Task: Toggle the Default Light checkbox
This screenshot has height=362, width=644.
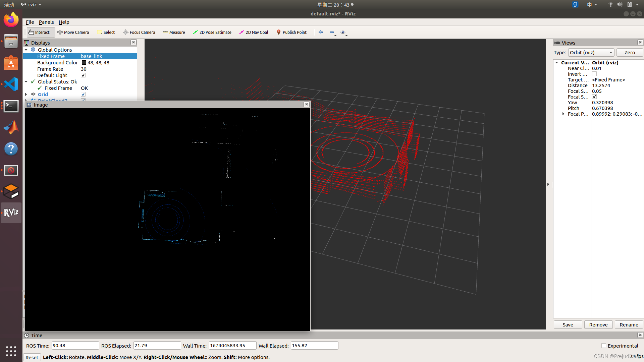Action: pyautogui.click(x=83, y=75)
